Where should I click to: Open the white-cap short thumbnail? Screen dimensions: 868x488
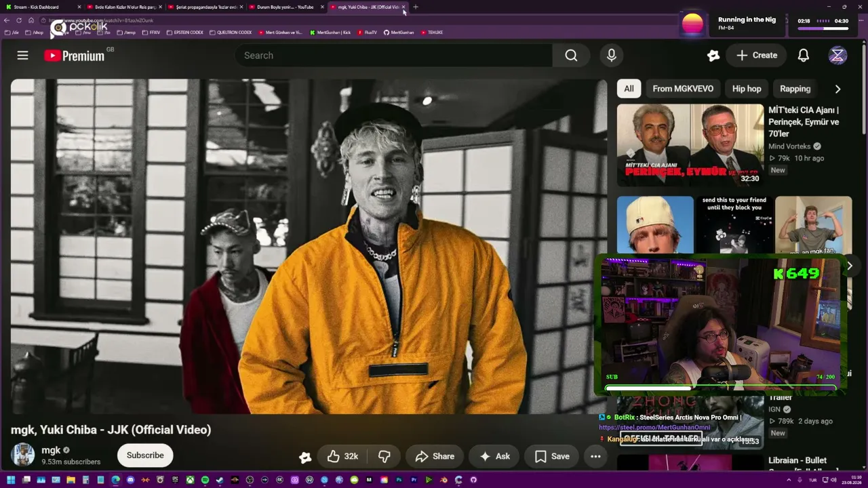655,226
